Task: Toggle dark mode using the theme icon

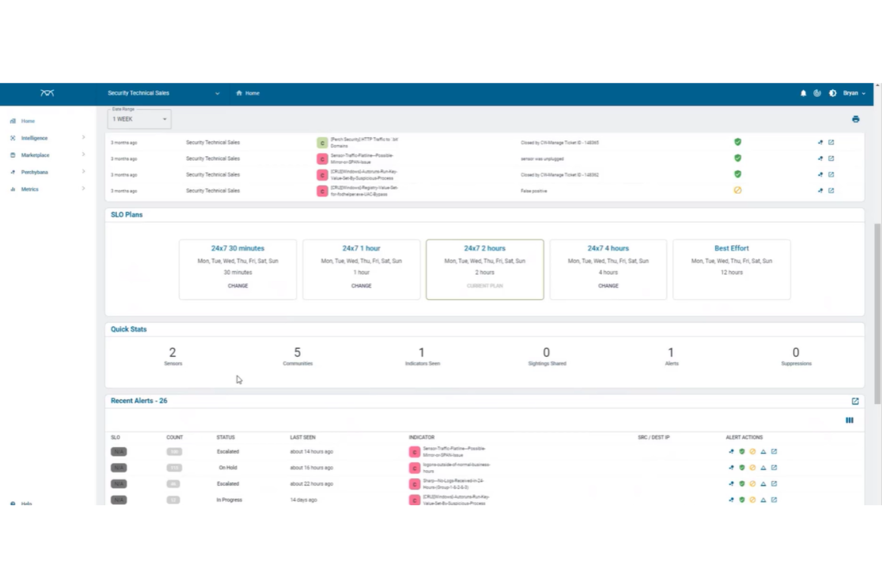Action: coord(832,93)
